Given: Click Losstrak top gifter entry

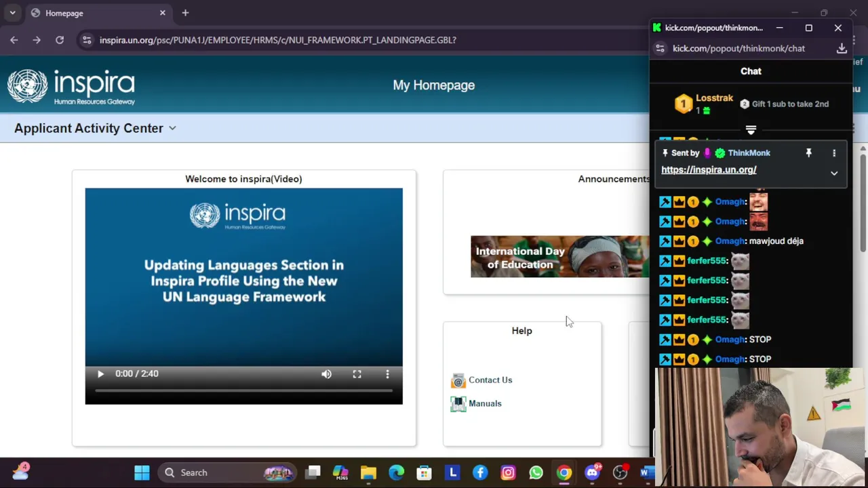Looking at the screenshot, I should (704, 104).
